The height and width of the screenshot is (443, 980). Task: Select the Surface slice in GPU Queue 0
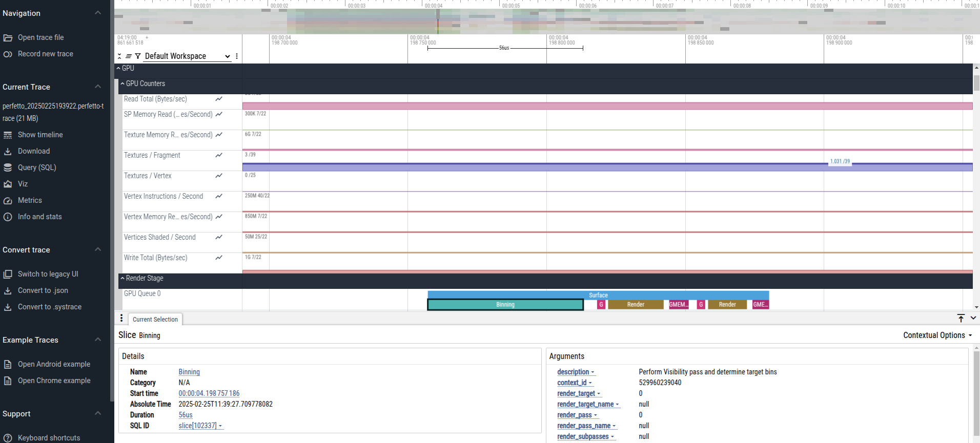(x=598, y=295)
